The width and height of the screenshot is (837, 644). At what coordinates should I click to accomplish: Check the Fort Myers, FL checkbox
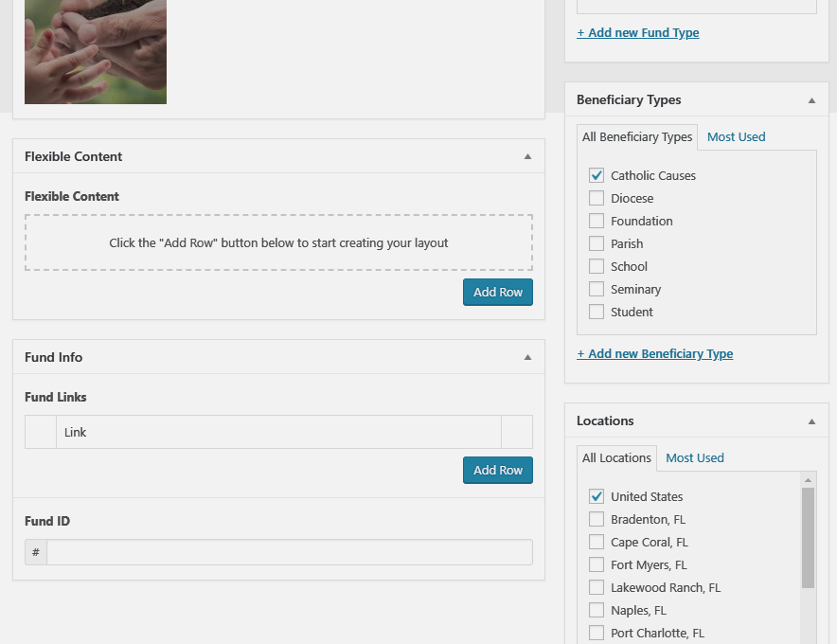point(597,564)
